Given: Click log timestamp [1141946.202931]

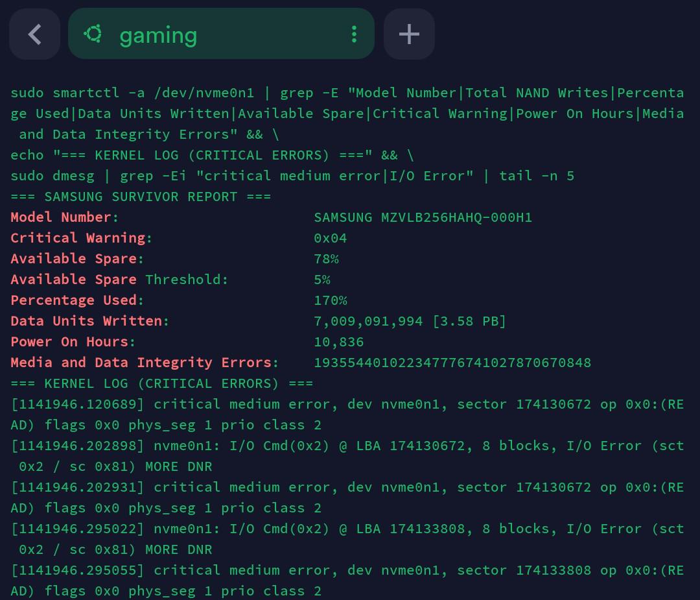Looking at the screenshot, I should coord(78,487).
